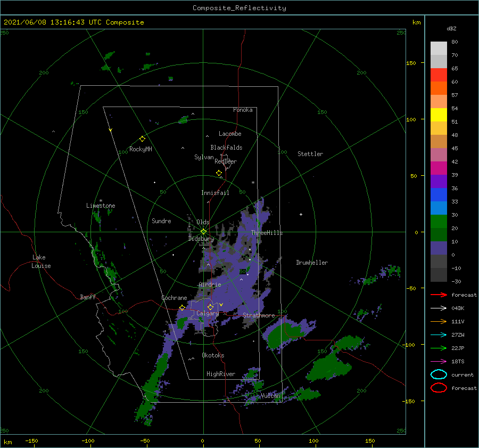Click the yellow diamond marker above RockyMH
The width and height of the screenshot is (479, 448).
pyautogui.click(x=142, y=139)
